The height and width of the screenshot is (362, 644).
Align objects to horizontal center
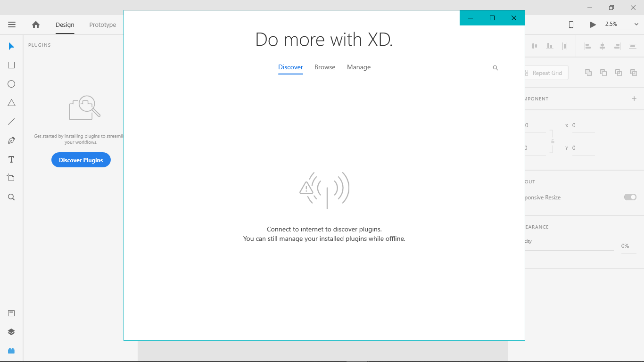point(602,46)
